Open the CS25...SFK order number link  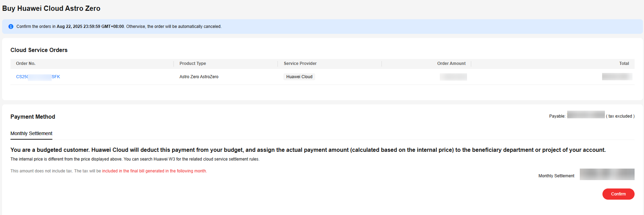pos(38,77)
